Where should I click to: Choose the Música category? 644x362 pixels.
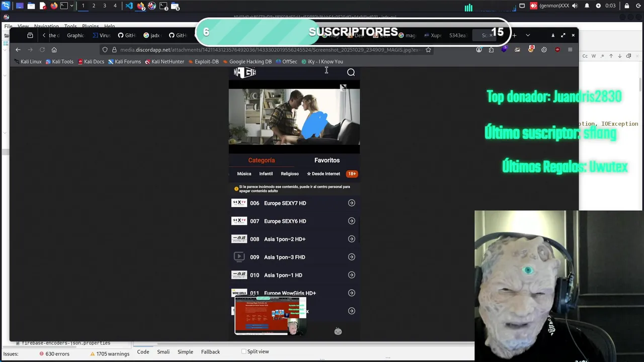click(244, 174)
